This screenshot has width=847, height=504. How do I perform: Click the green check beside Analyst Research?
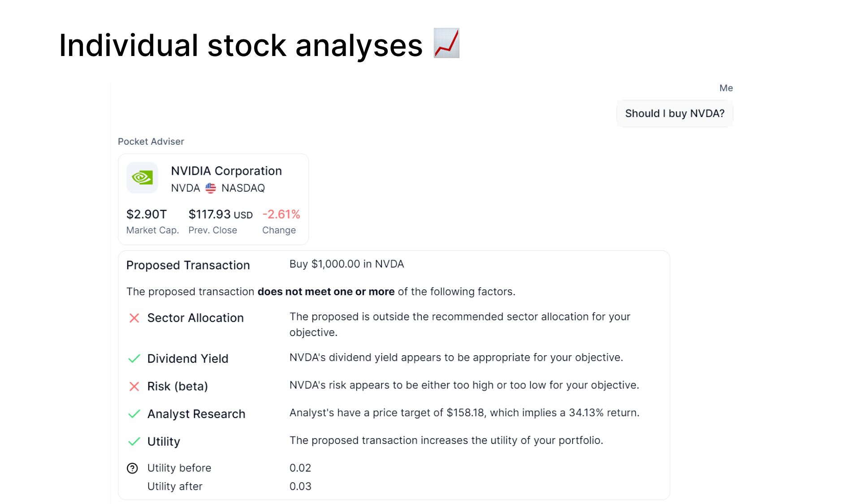pos(134,414)
